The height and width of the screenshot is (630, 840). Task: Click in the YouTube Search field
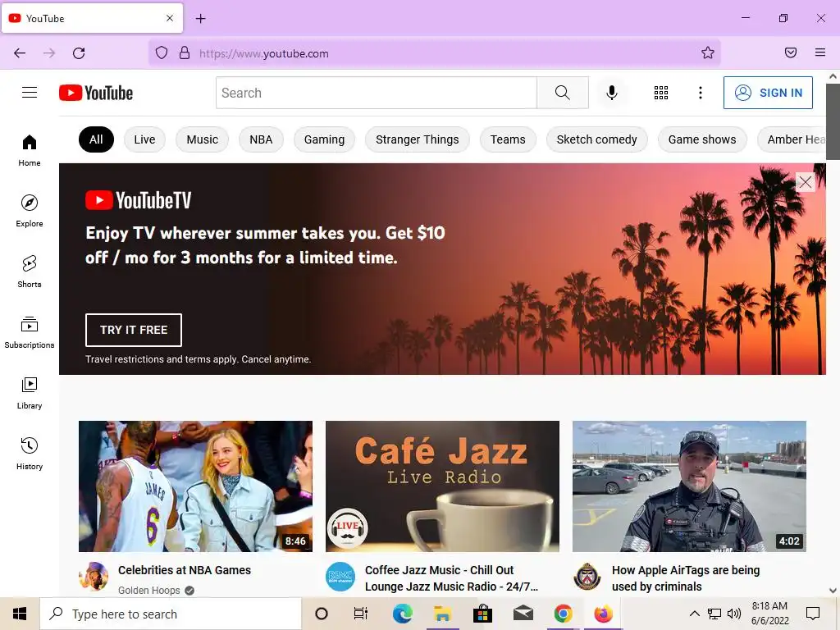pyautogui.click(x=377, y=93)
